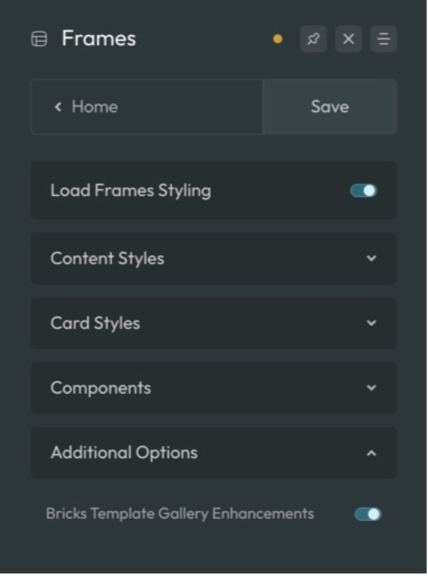The height and width of the screenshot is (577, 428).
Task: Click the Frames panel title text
Action: (x=99, y=38)
